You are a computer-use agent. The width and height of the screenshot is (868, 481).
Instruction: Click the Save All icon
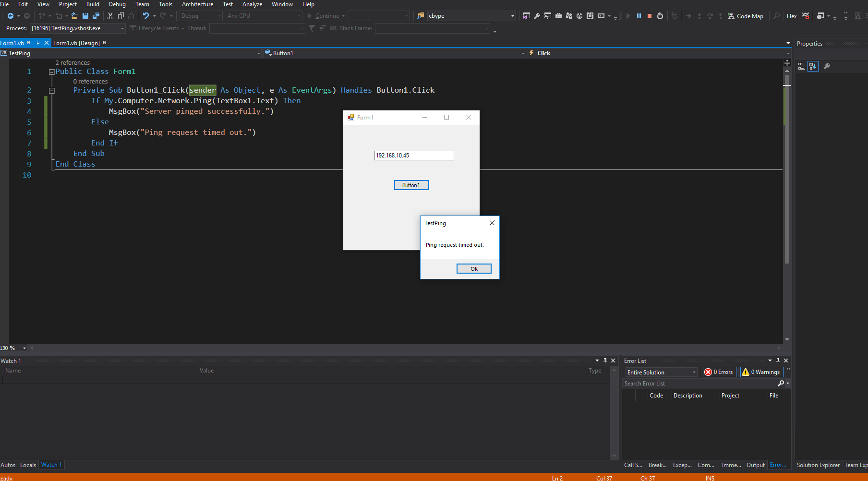click(96, 16)
